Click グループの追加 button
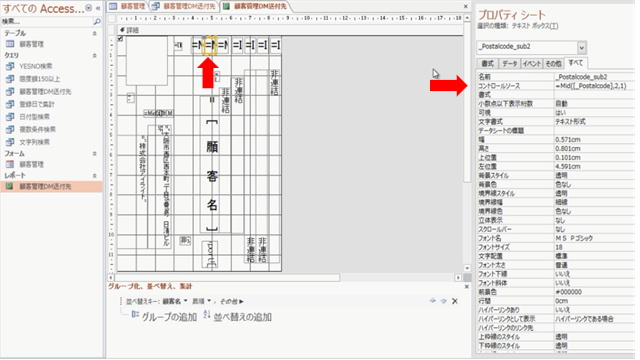The height and width of the screenshot is (360, 640). pos(164,317)
